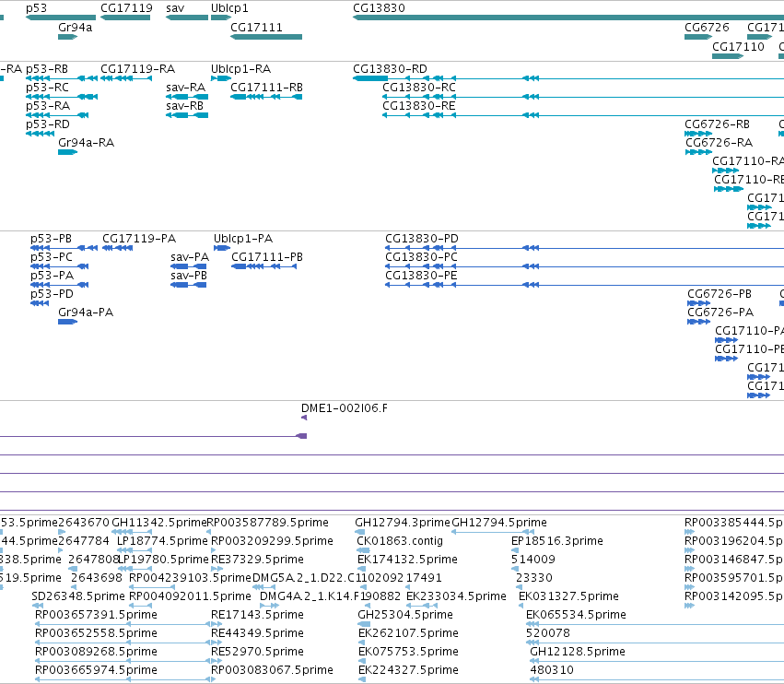
Task: Click protein CG13830-PC
Action: point(421,256)
